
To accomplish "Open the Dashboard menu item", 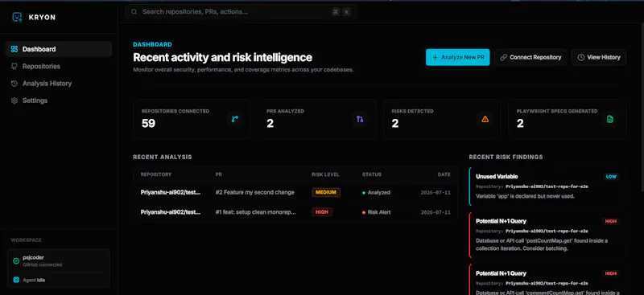I will tap(59, 49).
